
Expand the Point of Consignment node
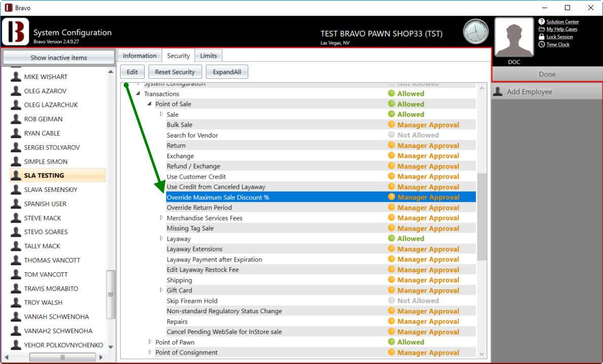pos(150,352)
